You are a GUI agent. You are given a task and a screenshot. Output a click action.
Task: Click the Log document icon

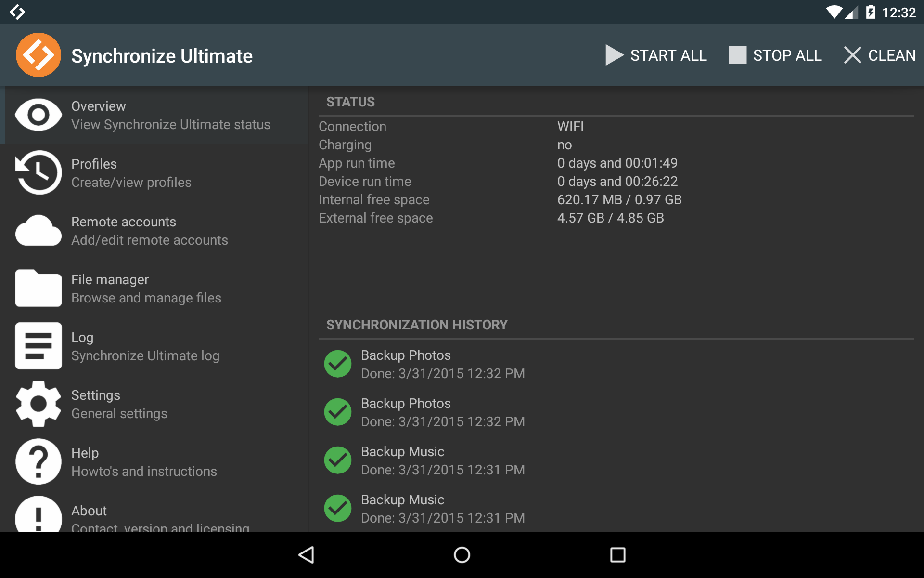click(x=38, y=346)
